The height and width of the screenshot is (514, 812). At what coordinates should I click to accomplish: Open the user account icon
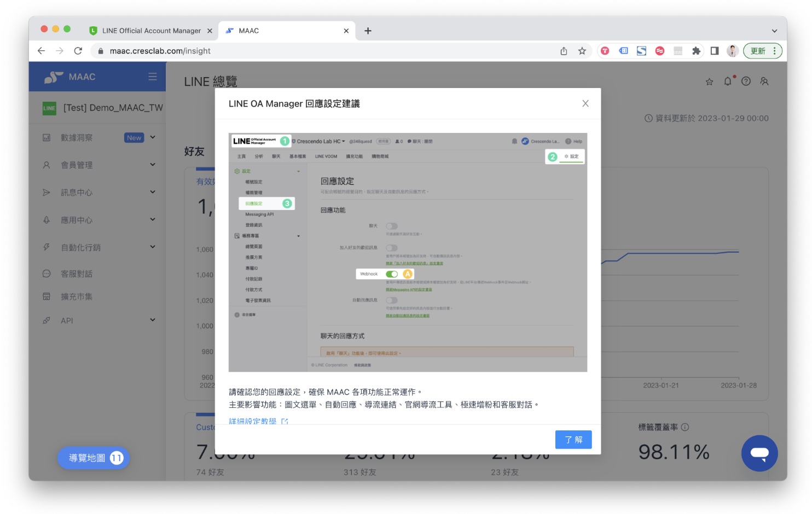(764, 81)
